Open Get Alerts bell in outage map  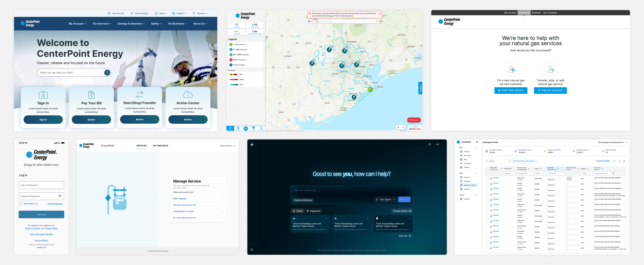pyautogui.click(x=261, y=128)
